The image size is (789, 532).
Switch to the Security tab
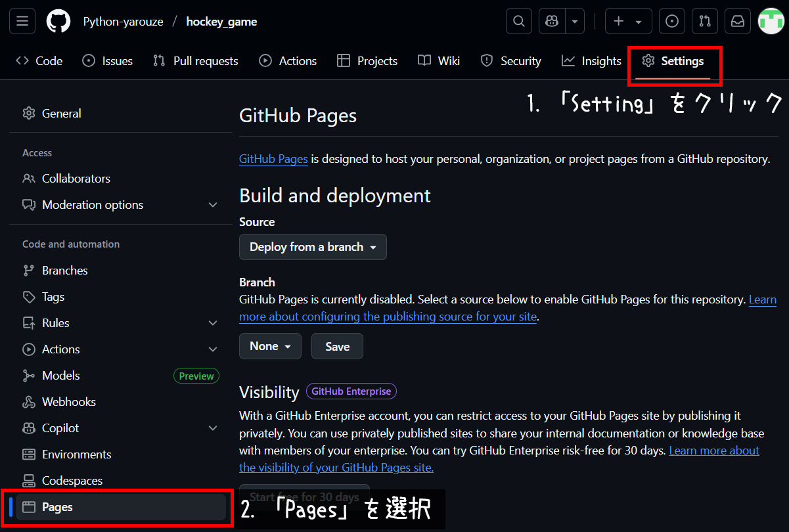(511, 61)
